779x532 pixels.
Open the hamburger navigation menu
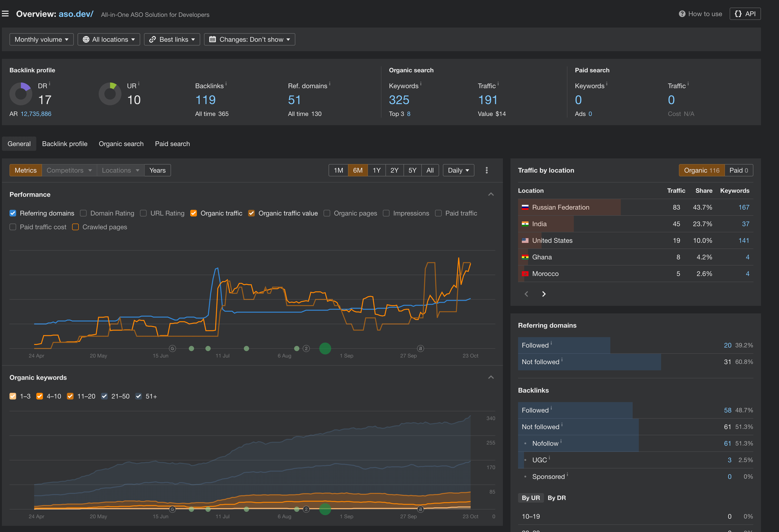[5, 14]
